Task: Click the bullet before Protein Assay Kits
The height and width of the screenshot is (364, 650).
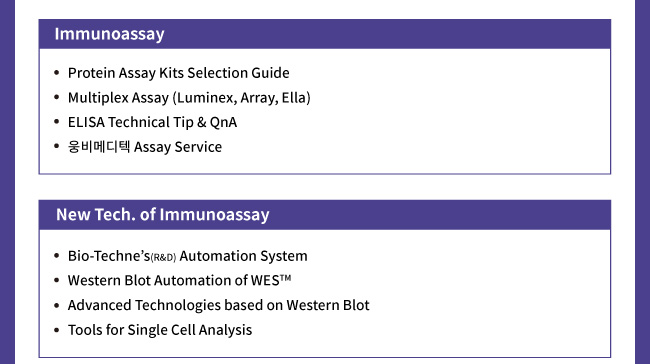Action: click(57, 73)
